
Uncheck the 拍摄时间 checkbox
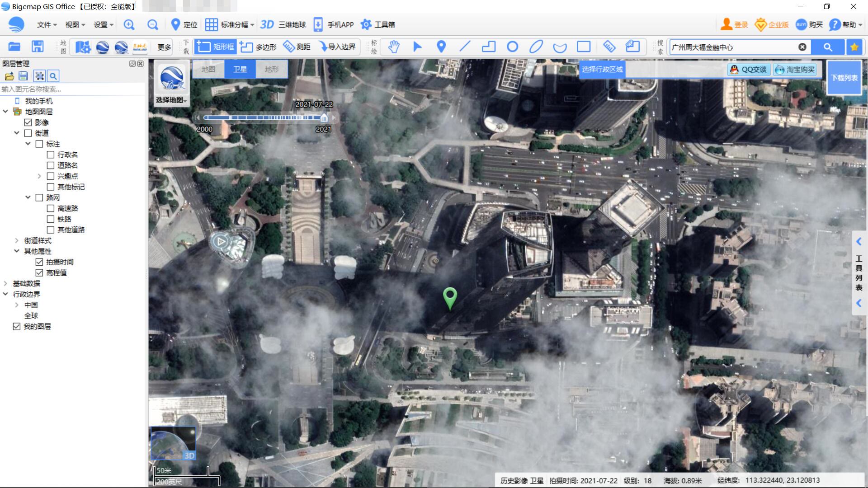tap(39, 262)
